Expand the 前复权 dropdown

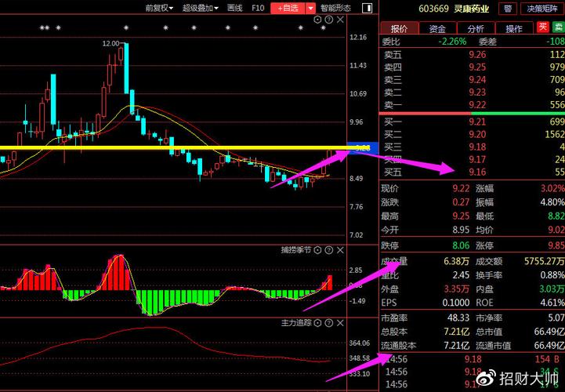tap(160, 8)
